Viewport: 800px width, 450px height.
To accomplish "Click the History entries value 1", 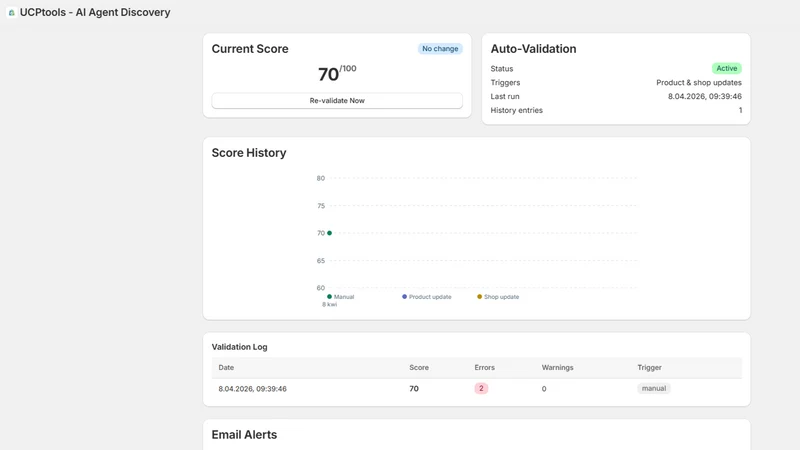I will [740, 110].
